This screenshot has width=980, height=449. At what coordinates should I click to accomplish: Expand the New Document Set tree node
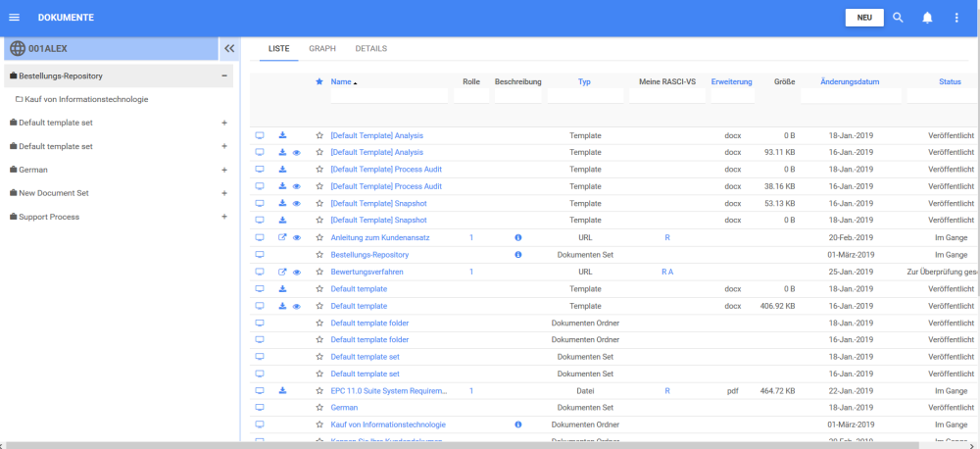pos(223,193)
